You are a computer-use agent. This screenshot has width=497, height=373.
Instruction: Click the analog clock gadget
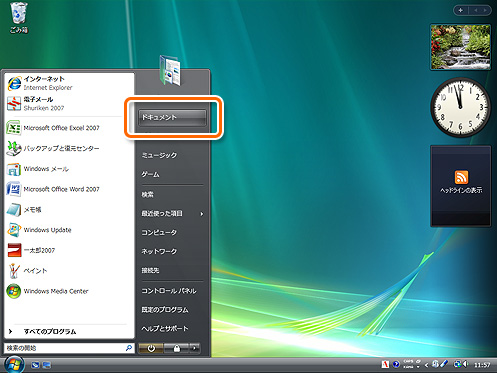(461, 107)
